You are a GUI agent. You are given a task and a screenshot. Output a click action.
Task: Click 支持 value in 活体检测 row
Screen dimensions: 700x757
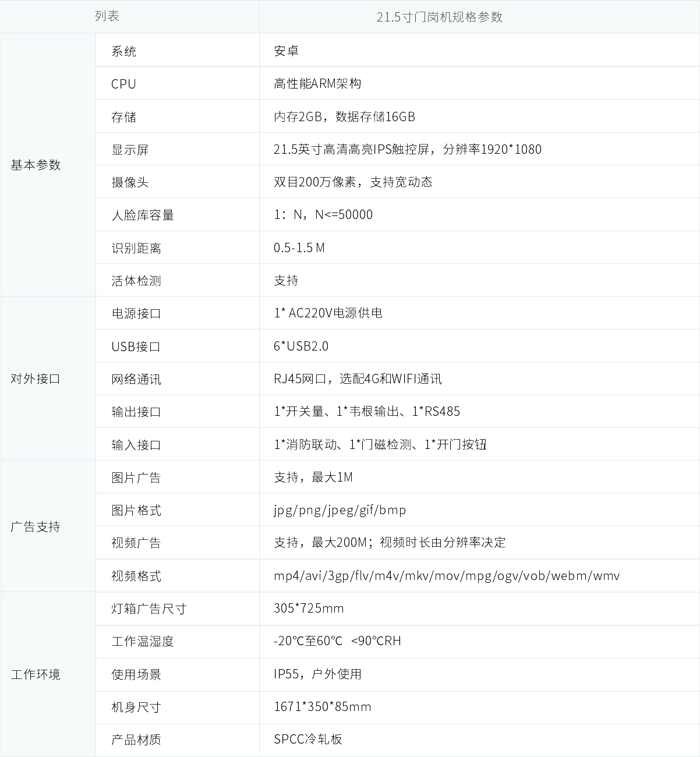[286, 280]
